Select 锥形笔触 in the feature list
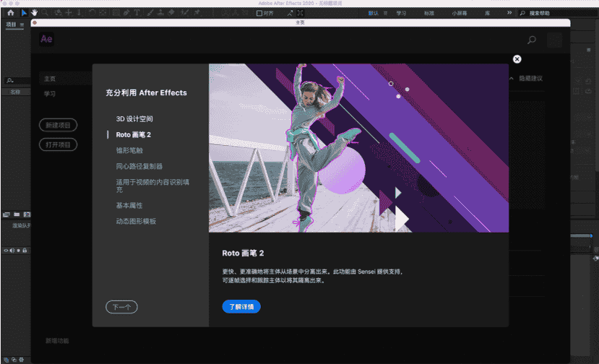Screen dimensions: 599x364 (129, 150)
